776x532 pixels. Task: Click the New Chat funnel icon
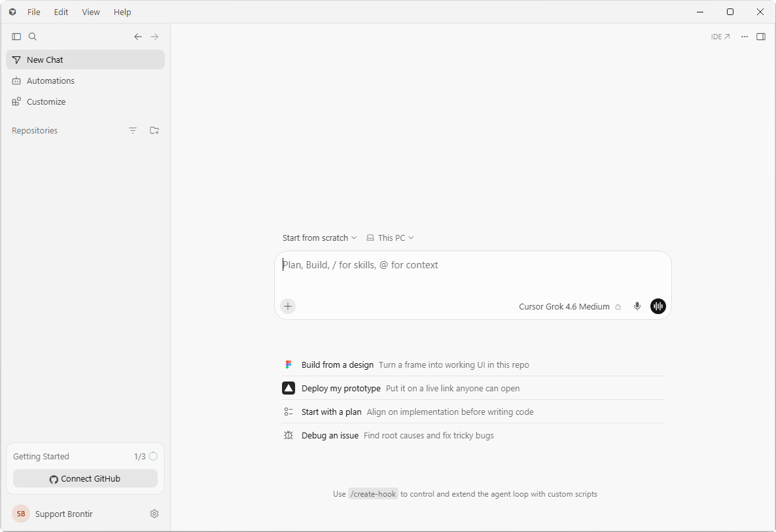[x=16, y=60]
